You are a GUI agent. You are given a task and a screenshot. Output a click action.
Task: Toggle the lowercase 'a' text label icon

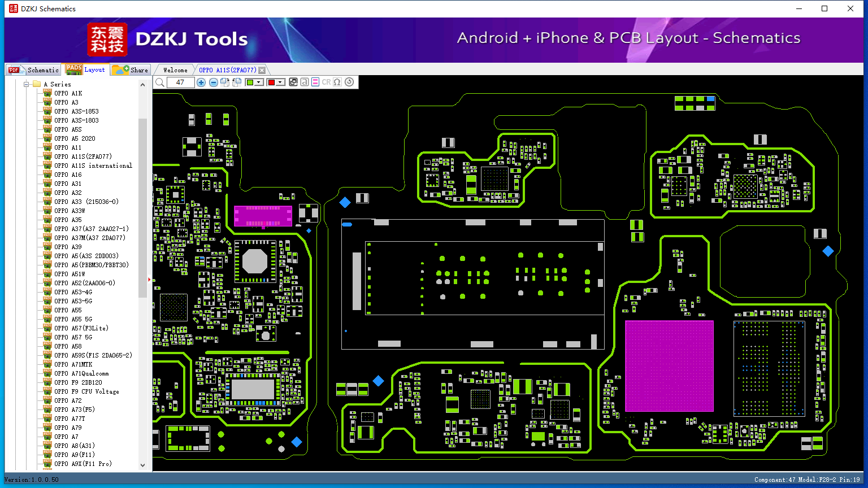point(305,82)
